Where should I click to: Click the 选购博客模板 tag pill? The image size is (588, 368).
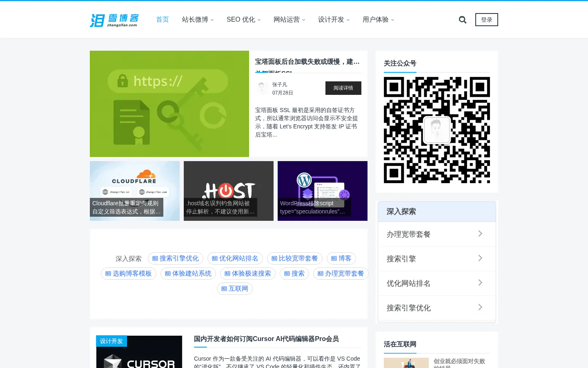click(129, 274)
